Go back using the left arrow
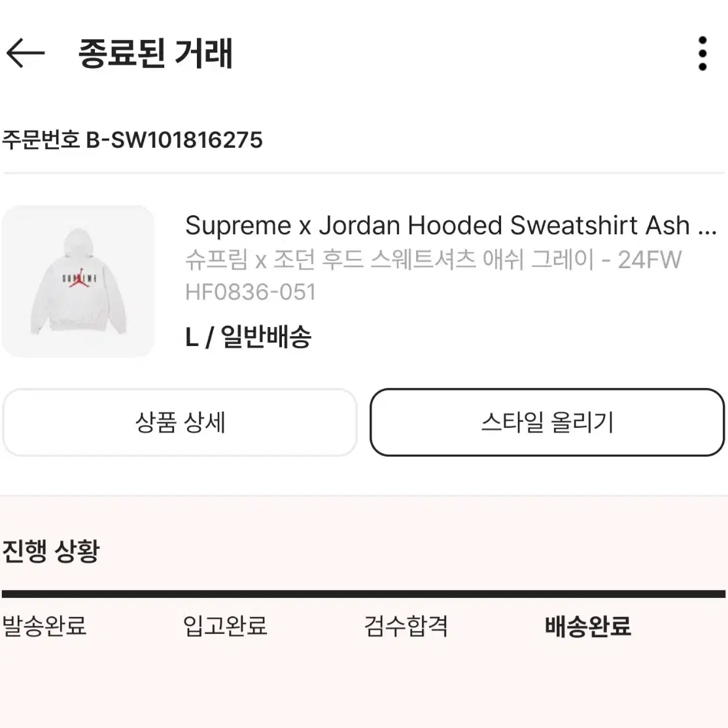The height and width of the screenshot is (728, 728). [26, 53]
